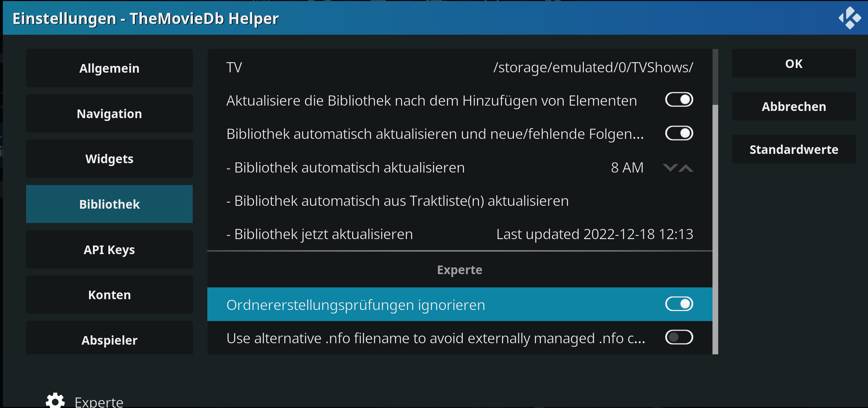The height and width of the screenshot is (408, 868).
Task: Increase auto-update hour with up arrow
Action: tap(686, 167)
